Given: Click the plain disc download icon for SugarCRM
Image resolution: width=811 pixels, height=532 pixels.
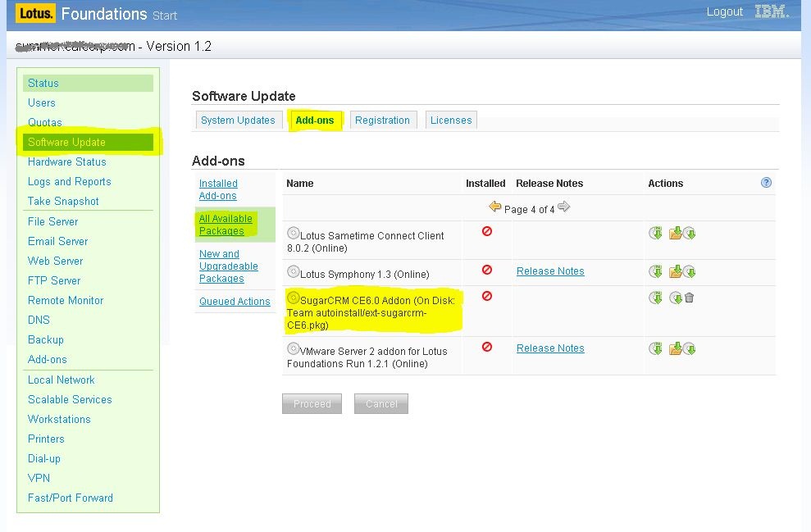Looking at the screenshot, I should (x=676, y=298).
